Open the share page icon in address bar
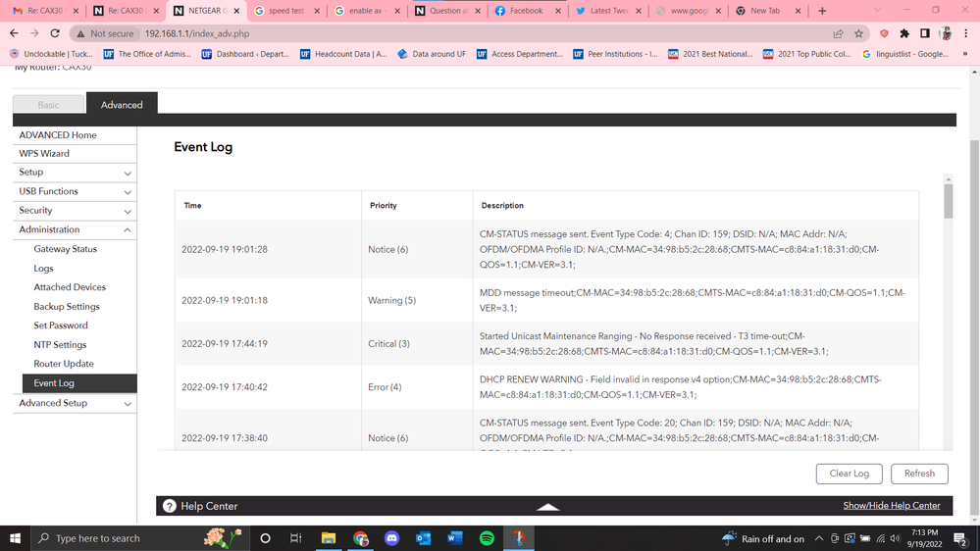Image resolution: width=980 pixels, height=551 pixels. [838, 33]
